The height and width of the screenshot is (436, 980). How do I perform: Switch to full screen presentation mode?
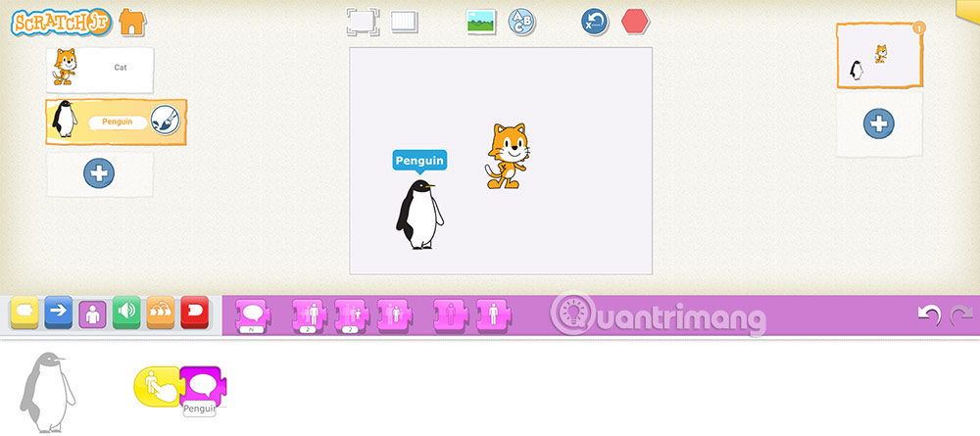pos(363,22)
